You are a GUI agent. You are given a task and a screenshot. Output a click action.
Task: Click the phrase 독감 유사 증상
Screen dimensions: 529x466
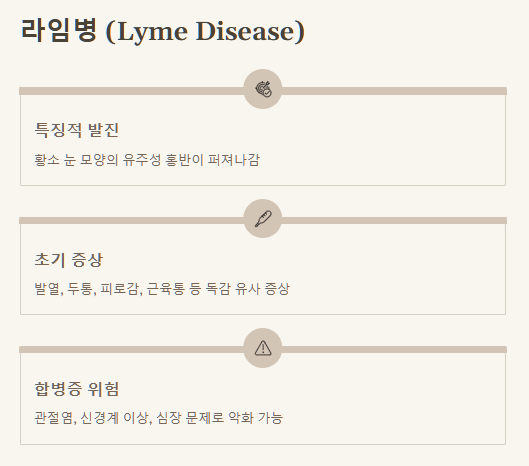coord(247,289)
